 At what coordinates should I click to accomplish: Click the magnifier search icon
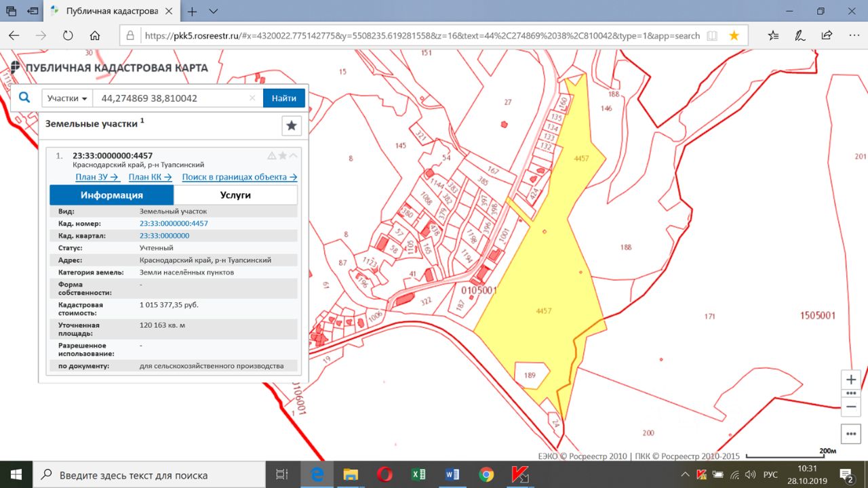24,98
